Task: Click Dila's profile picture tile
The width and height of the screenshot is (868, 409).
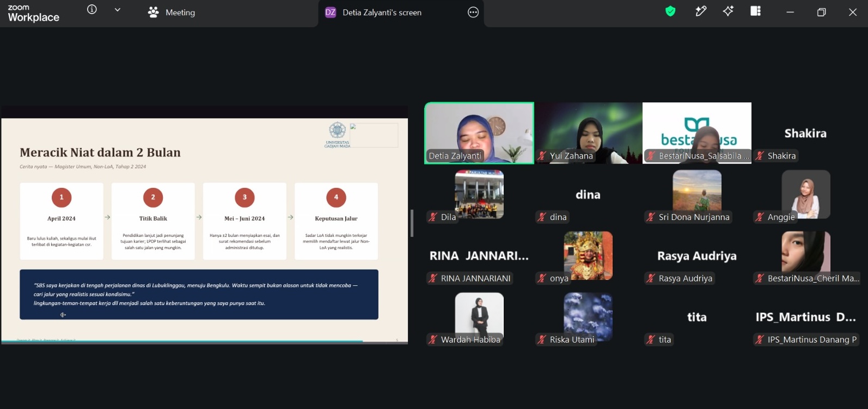Action: [479, 194]
